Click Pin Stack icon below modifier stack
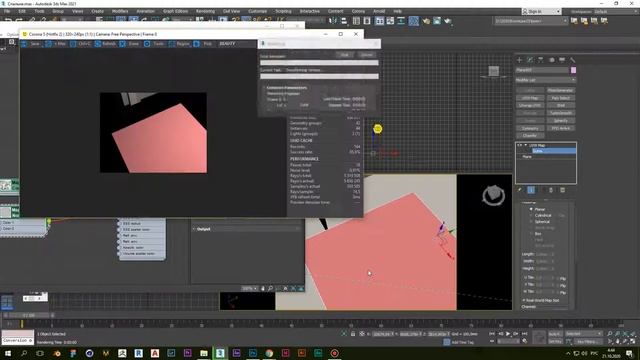The width and height of the screenshot is (640, 360). pos(520,190)
